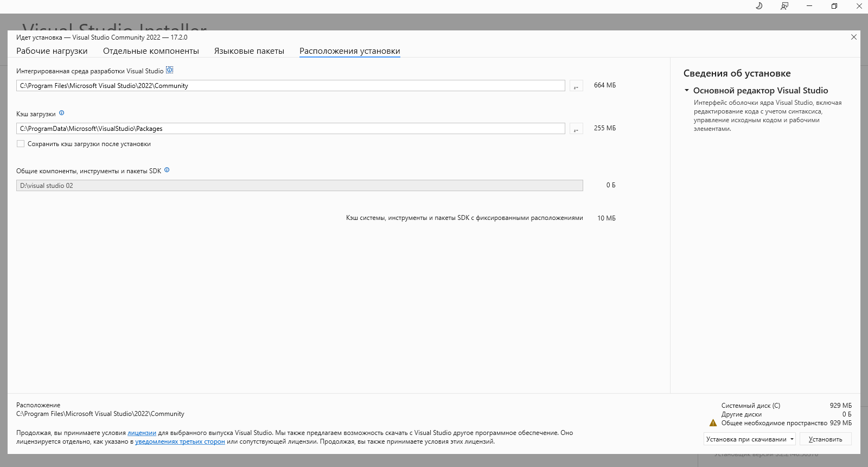Click info icon beside Кэш загрузки label

coord(61,113)
